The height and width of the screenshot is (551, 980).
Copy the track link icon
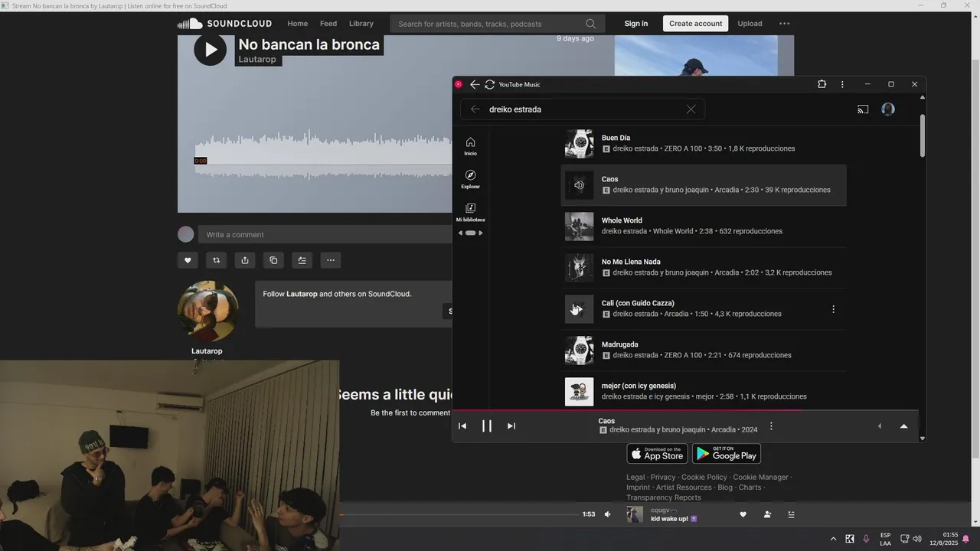(273, 260)
